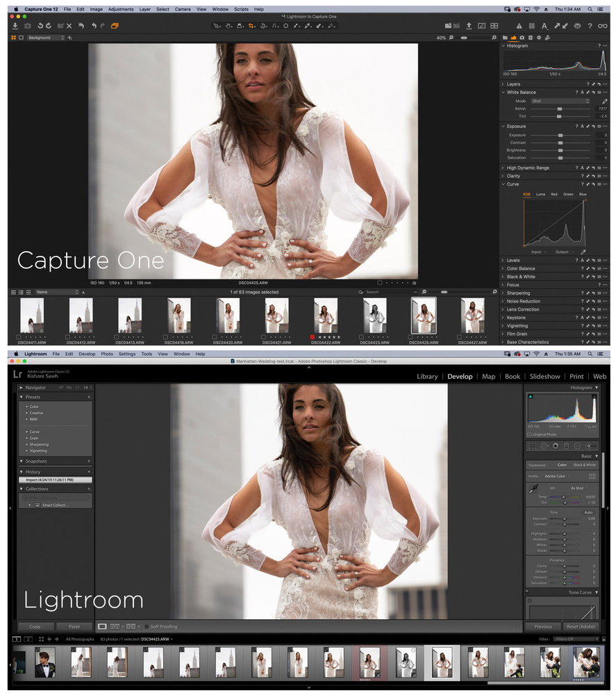616x695 pixels.
Task: Click the Brightness slider in Capture One
Action: (x=560, y=150)
